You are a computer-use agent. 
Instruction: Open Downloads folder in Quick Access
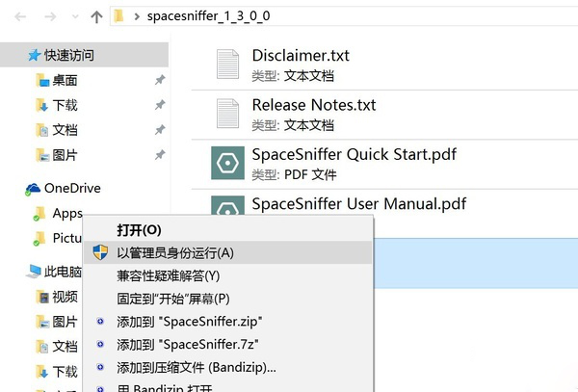[66, 105]
